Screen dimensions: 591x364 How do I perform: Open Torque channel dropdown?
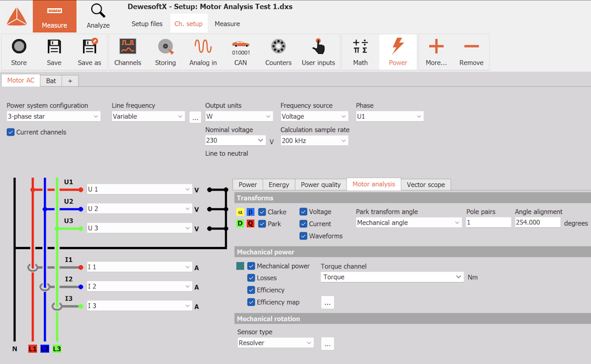pos(392,277)
